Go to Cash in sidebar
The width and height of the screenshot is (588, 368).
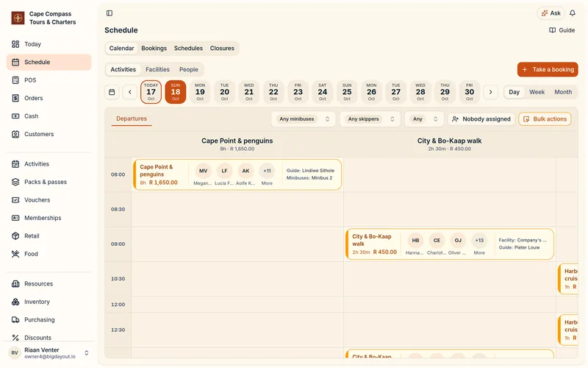(49, 116)
